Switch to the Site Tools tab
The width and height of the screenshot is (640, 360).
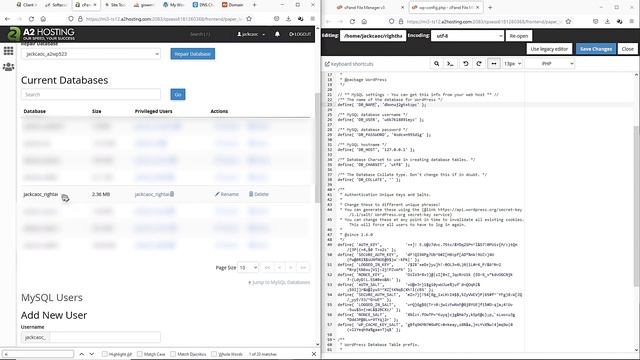coord(115,5)
